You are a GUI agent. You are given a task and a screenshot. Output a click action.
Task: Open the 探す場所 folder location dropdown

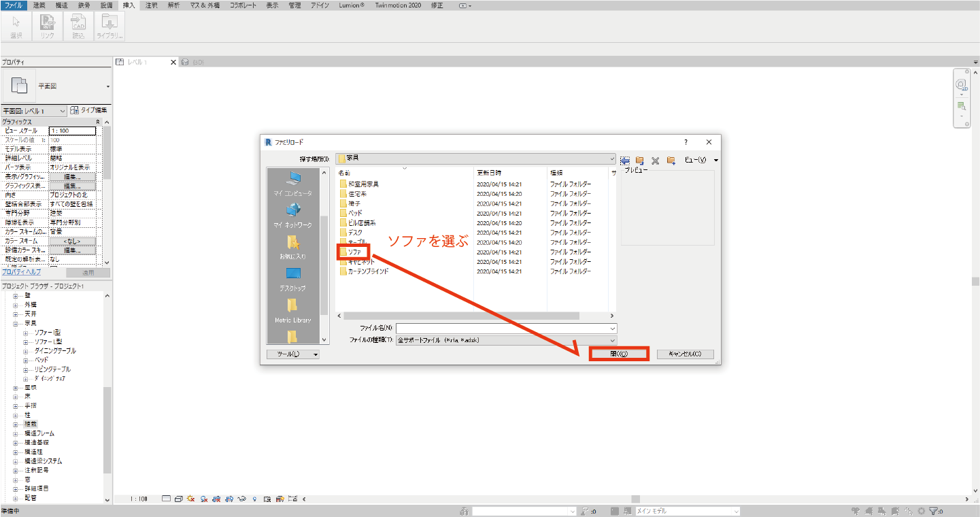tap(612, 159)
